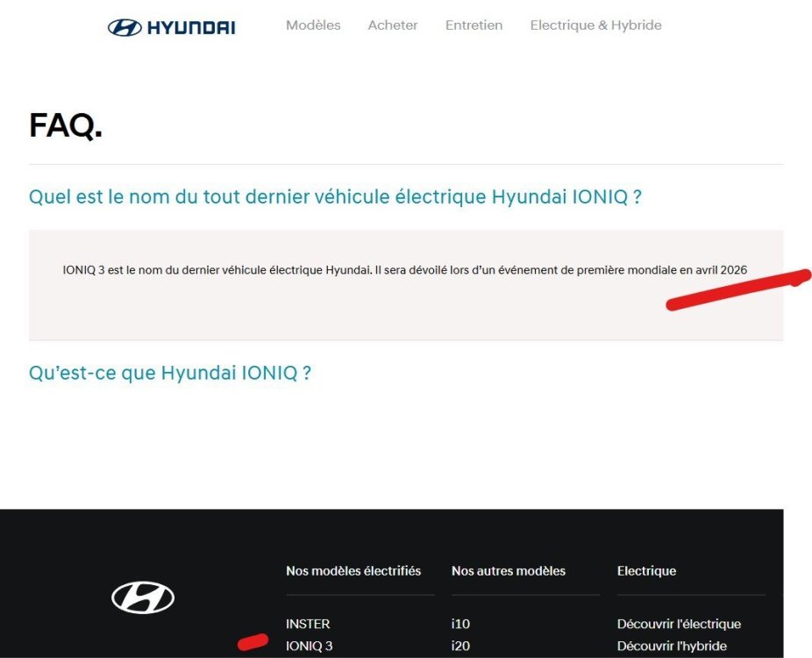Click the Electrique footer column heading
812x658 pixels.
(x=646, y=571)
